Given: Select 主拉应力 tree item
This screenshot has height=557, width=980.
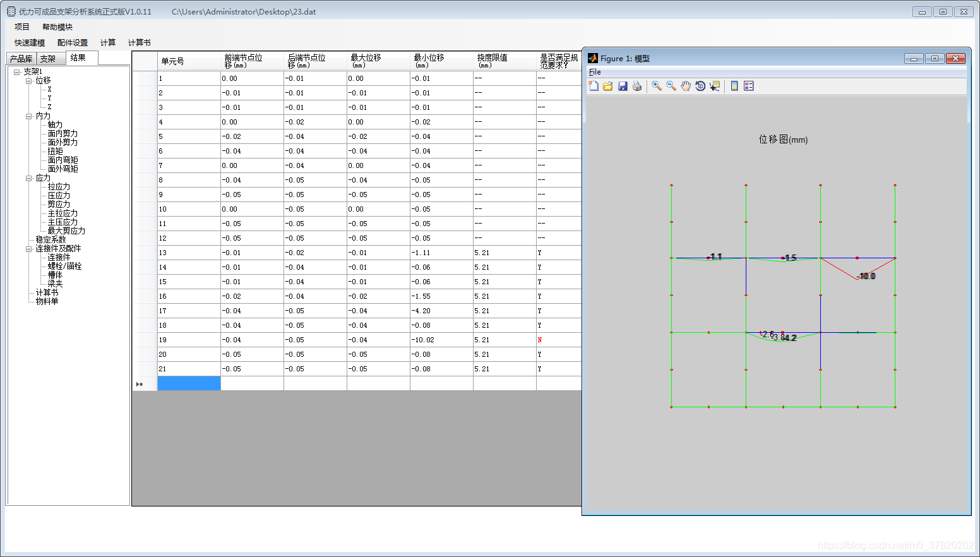Looking at the screenshot, I should [x=63, y=213].
